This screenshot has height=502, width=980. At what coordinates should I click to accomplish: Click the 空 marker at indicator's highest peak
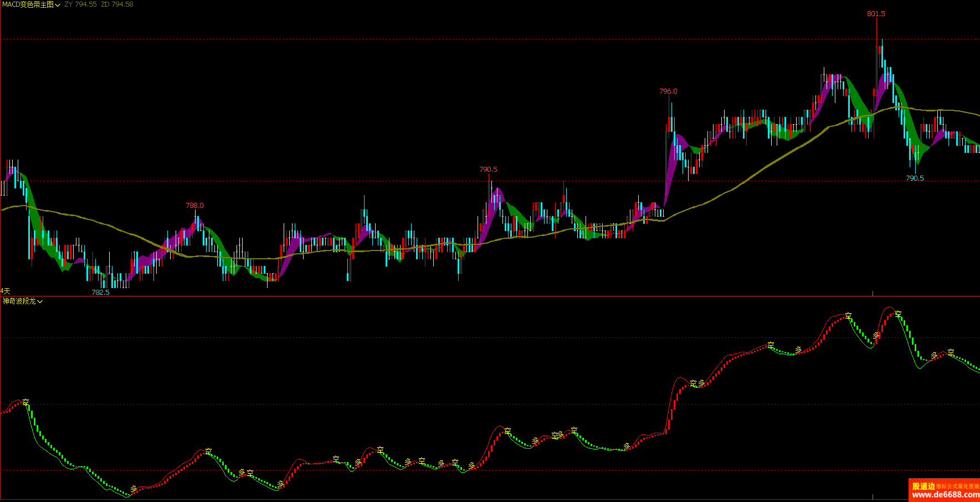tap(898, 314)
